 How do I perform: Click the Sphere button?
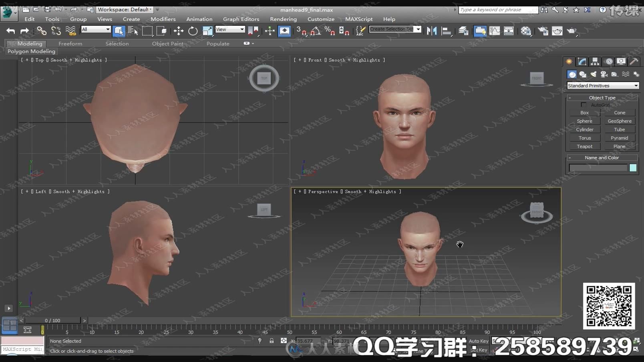click(585, 121)
